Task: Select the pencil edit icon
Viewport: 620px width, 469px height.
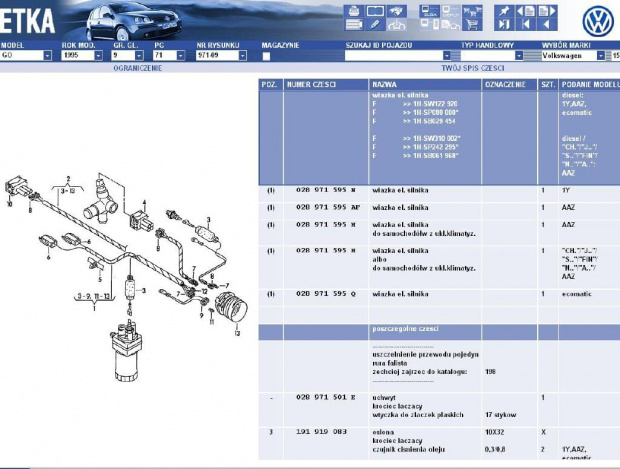Action: [x=375, y=25]
